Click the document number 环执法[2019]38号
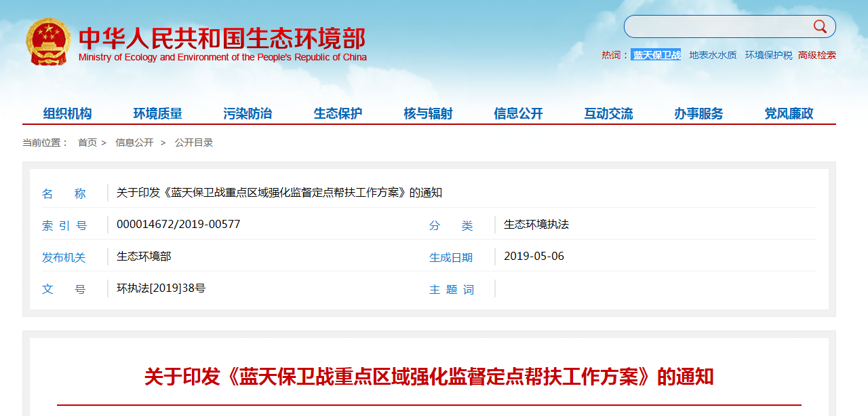The height and width of the screenshot is (416, 868). pyautogui.click(x=161, y=288)
